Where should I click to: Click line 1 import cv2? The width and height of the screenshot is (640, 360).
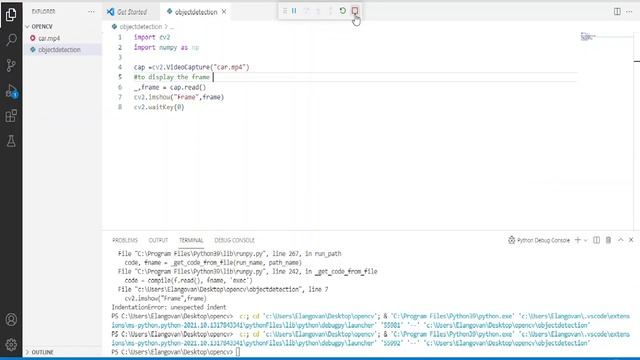point(152,37)
